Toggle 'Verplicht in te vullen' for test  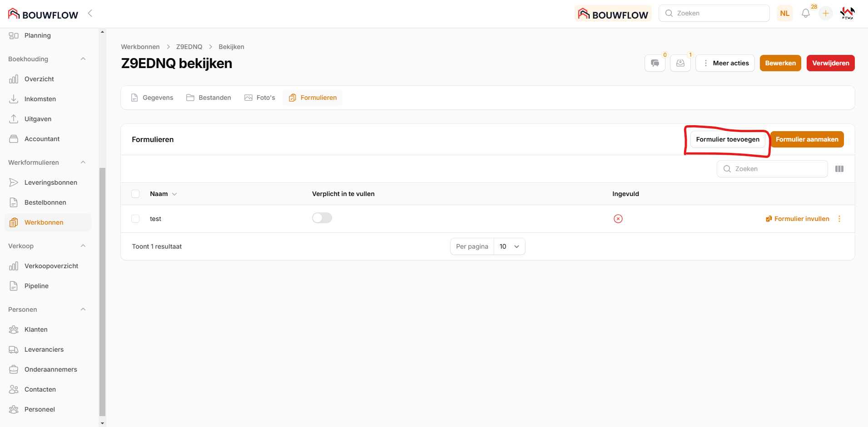(x=322, y=218)
